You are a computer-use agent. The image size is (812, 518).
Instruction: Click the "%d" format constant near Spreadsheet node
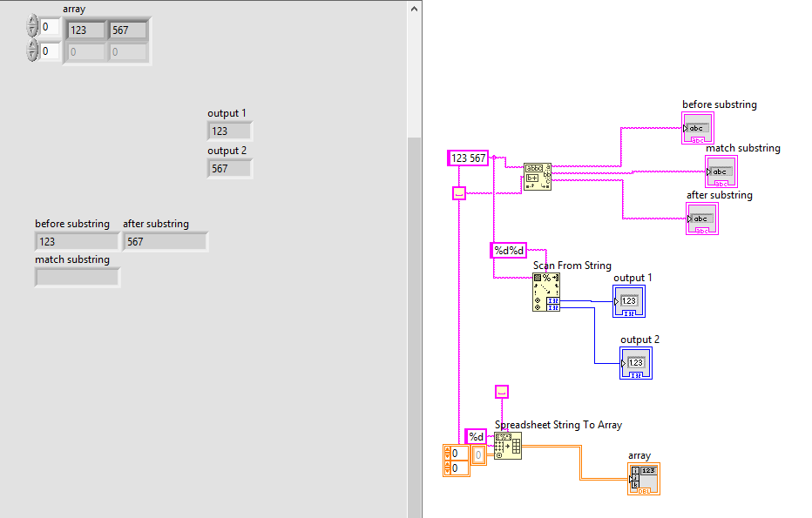(477, 436)
